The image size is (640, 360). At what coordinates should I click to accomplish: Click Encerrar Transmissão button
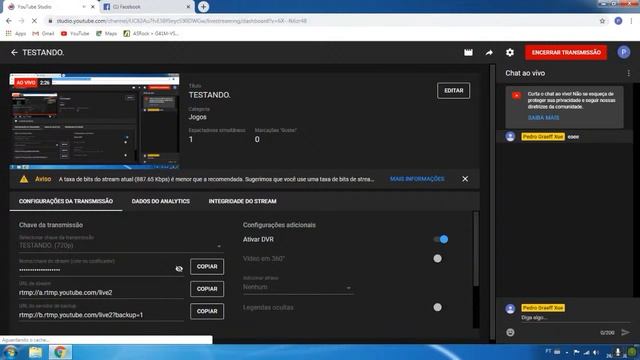[566, 52]
